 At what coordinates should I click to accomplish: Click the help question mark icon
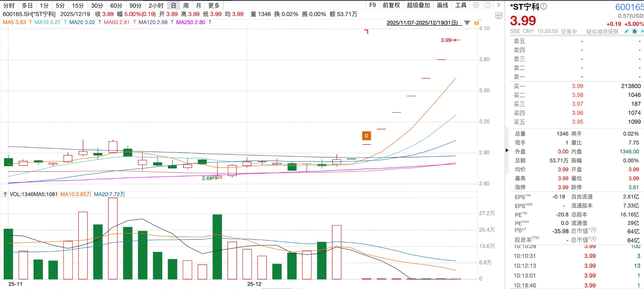pyautogui.click(x=487, y=5)
